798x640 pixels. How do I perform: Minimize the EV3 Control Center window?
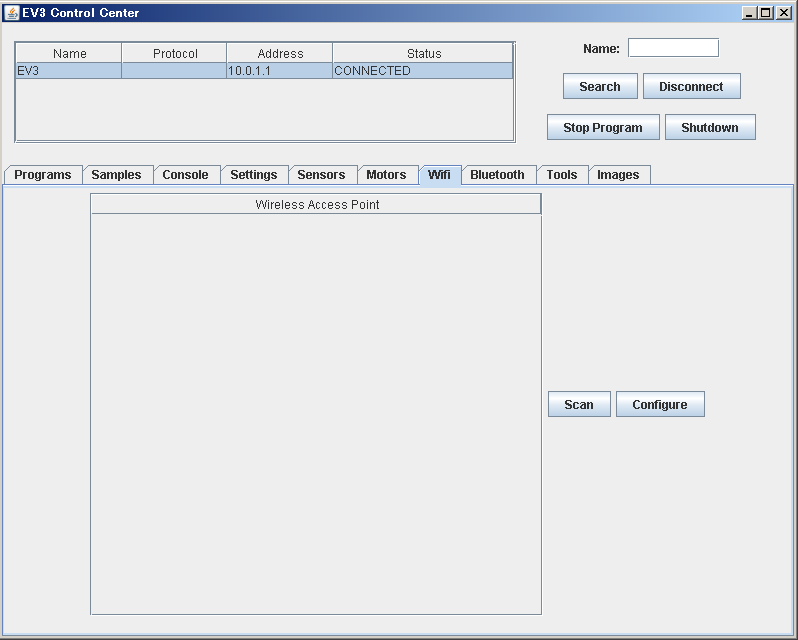[x=749, y=13]
